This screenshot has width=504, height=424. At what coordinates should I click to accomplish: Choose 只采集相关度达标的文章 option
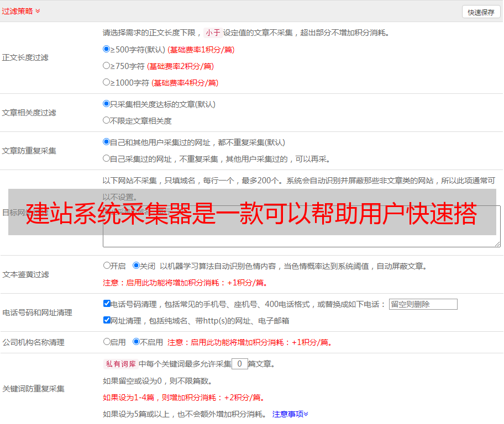coord(107,104)
